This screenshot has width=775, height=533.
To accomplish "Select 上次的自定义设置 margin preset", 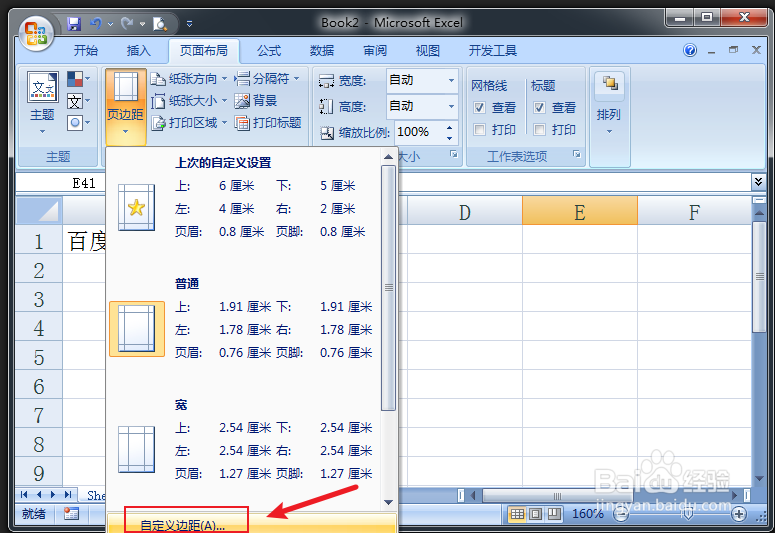I will coord(244,208).
